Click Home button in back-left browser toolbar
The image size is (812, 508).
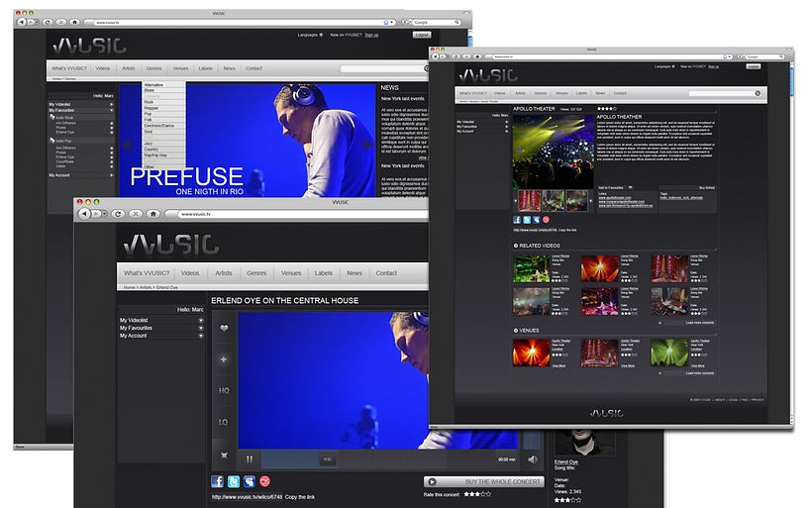pos(74,22)
